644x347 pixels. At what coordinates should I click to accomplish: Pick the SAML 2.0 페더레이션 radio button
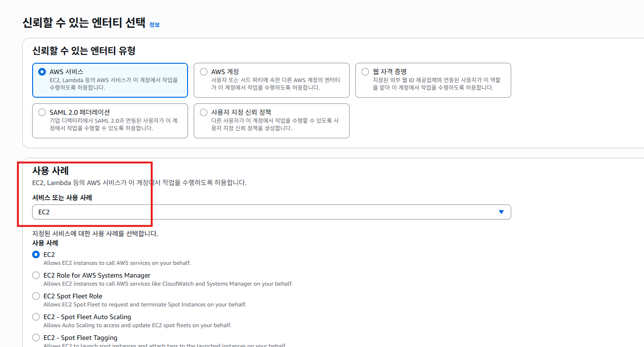click(42, 112)
